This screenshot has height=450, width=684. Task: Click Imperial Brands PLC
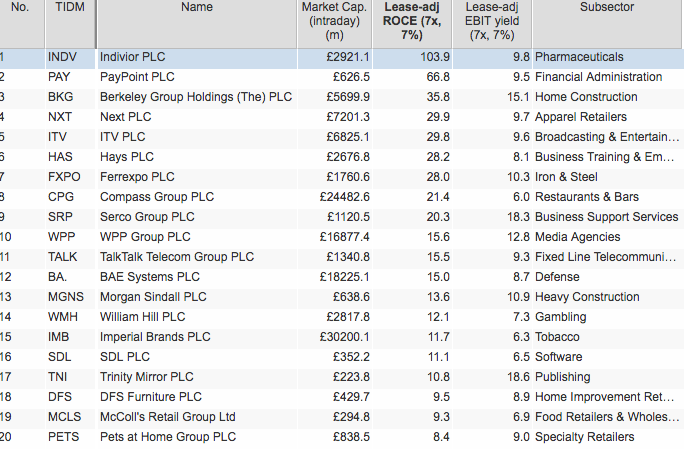click(x=155, y=337)
